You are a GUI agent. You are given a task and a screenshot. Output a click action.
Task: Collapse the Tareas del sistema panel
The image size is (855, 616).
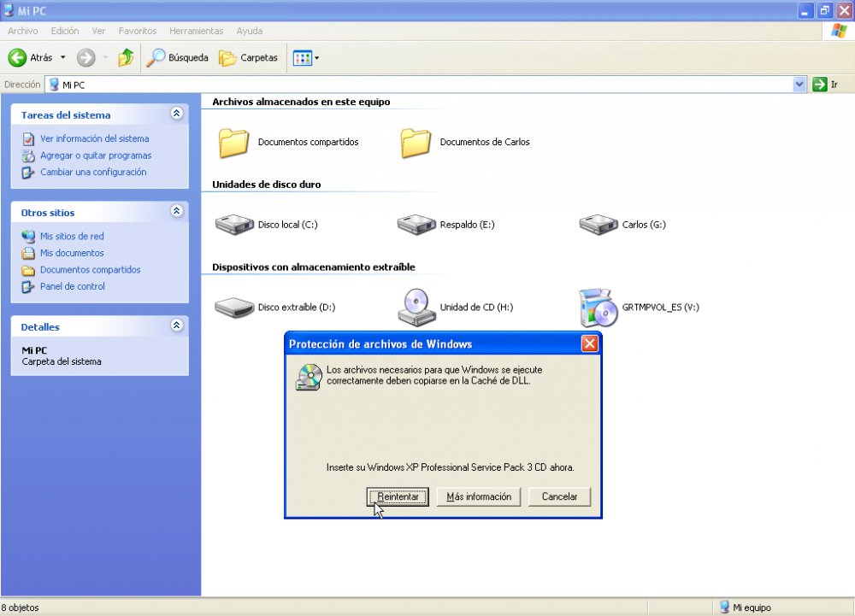point(176,114)
